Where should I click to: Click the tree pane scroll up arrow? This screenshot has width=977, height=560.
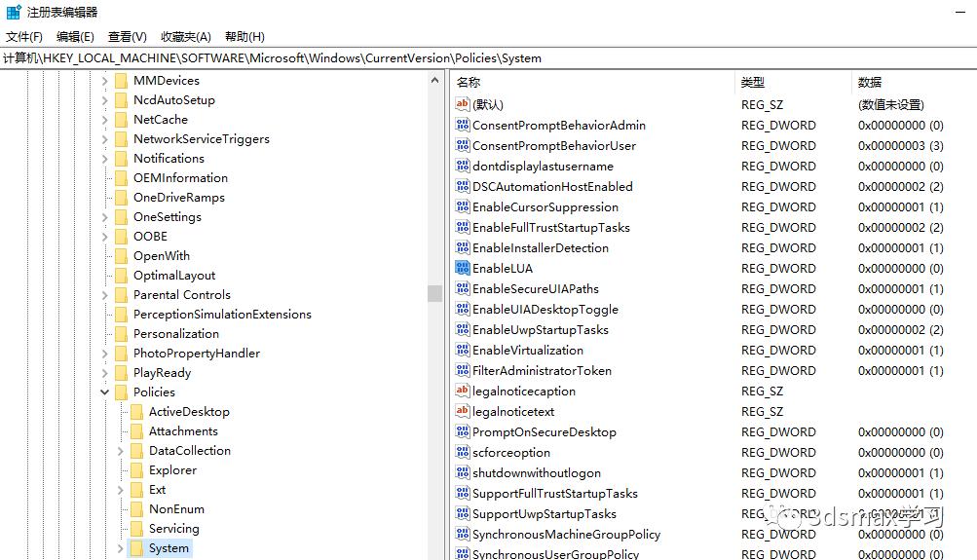click(x=434, y=81)
